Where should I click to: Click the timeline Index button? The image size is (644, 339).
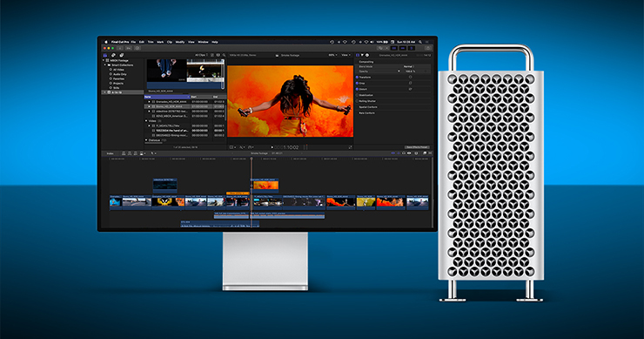(110, 153)
